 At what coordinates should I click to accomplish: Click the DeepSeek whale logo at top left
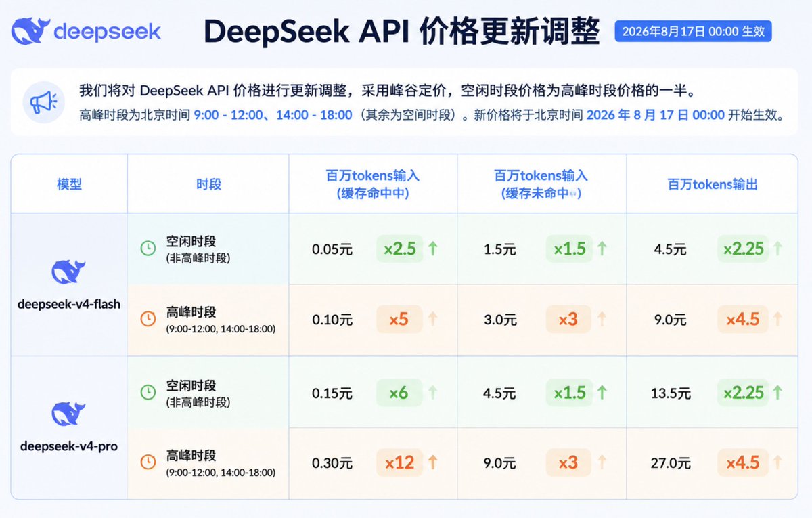click(x=30, y=31)
